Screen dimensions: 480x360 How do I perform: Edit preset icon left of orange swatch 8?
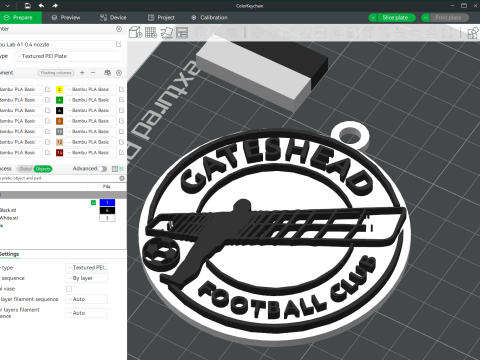click(x=48, y=121)
